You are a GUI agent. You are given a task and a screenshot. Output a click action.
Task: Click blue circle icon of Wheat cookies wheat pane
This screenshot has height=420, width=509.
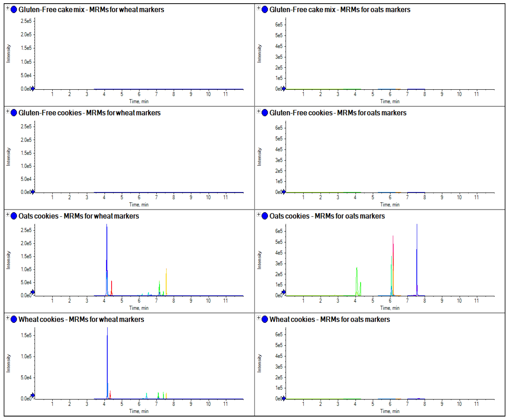(14, 319)
